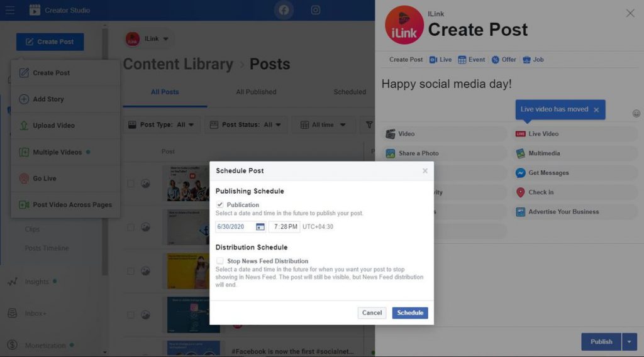Click the Check in pin icon
This screenshot has height=357, width=644.
(520, 192)
